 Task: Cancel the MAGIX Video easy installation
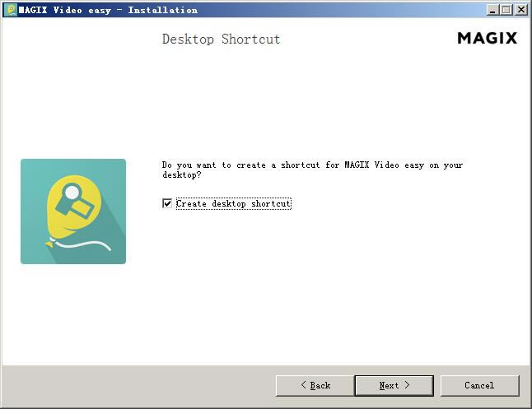point(480,386)
